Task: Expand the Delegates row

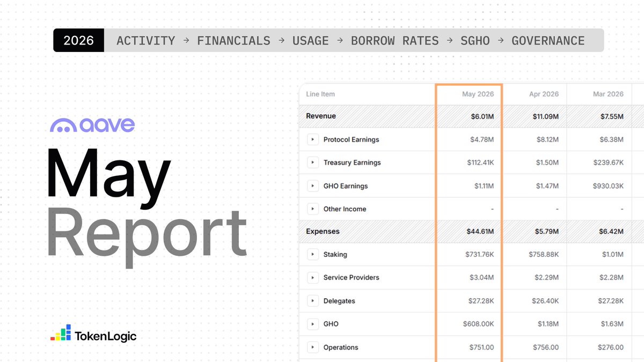Action: click(312, 301)
